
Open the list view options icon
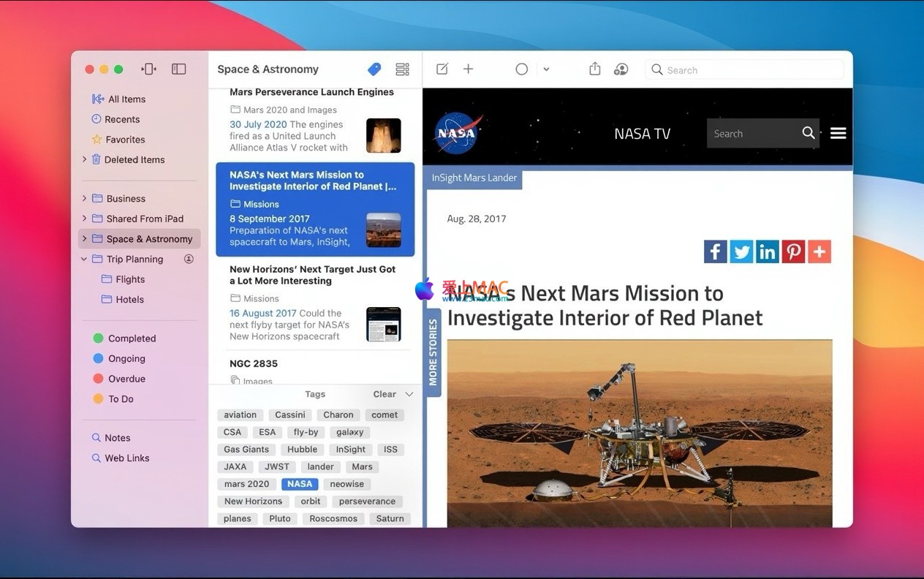(x=402, y=69)
